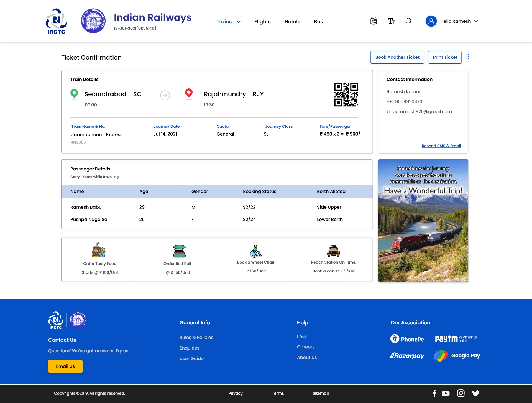The height and width of the screenshot is (403, 532).
Task: Click the Order Tasty Food icon
Action: (99, 250)
